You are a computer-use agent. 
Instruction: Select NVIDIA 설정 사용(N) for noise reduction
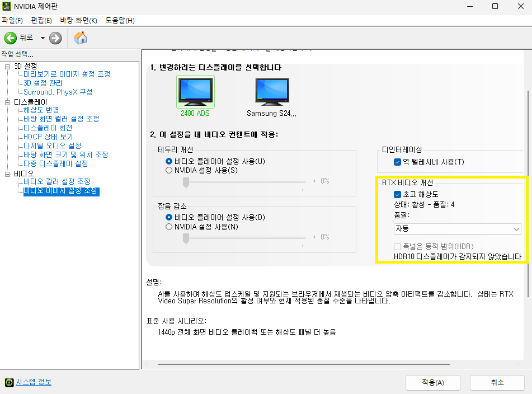pyautogui.click(x=169, y=227)
